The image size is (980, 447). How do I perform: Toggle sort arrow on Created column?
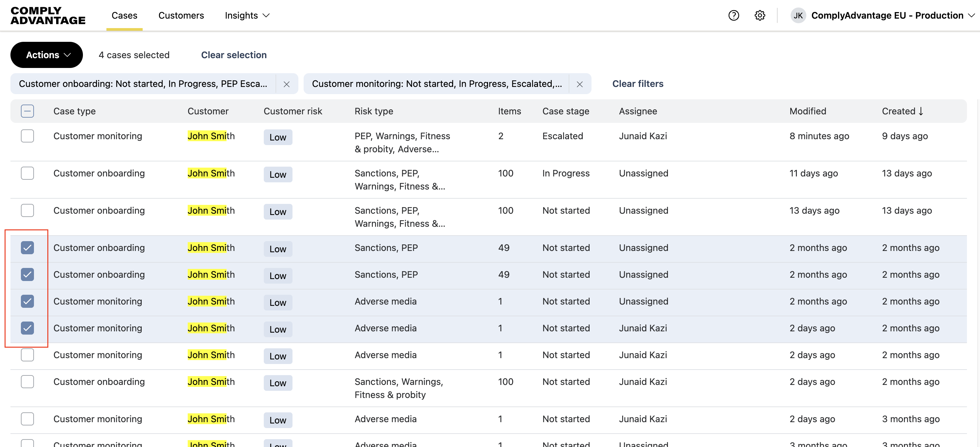point(921,111)
